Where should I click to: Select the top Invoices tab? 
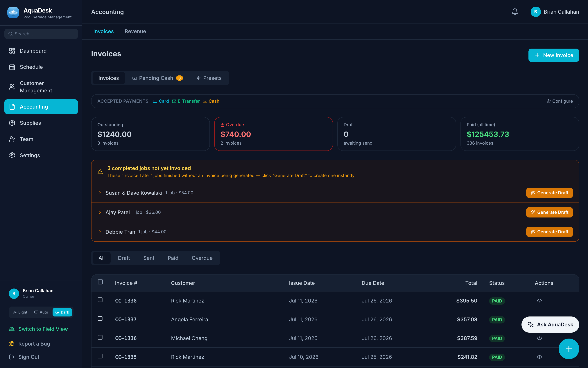(103, 31)
